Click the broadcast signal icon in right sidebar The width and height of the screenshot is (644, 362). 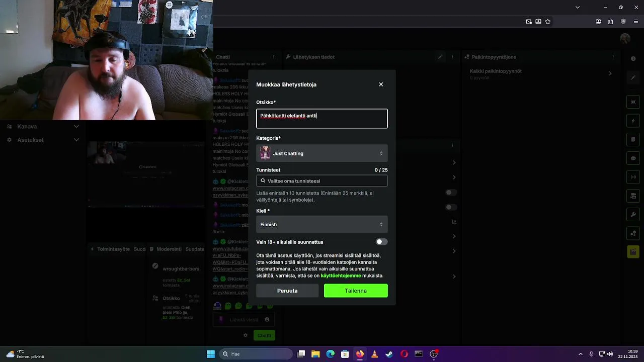633,177
